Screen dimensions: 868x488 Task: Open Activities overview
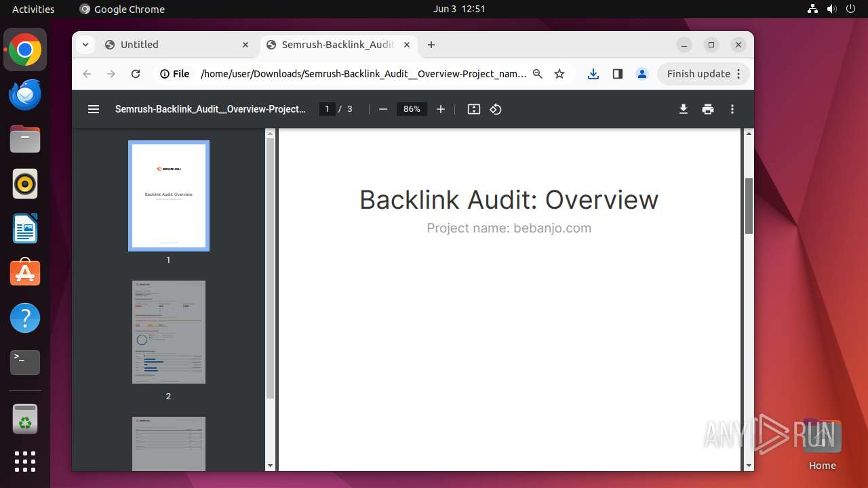pos(33,9)
